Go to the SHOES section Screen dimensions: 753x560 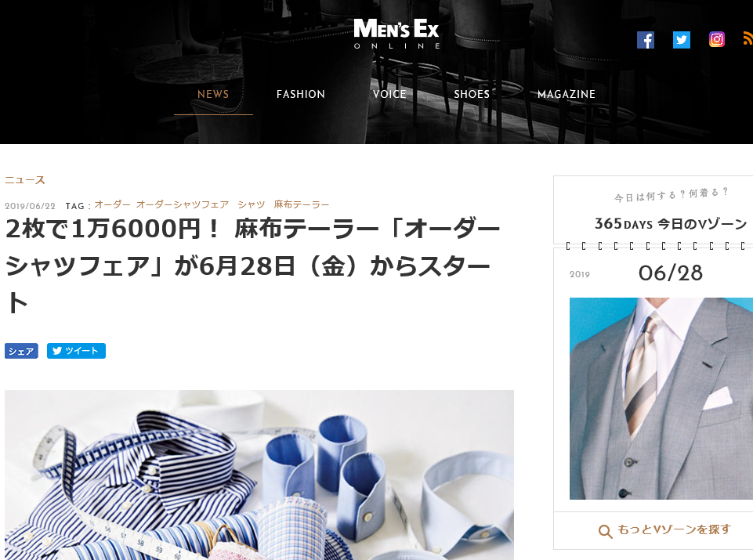pos(472,94)
